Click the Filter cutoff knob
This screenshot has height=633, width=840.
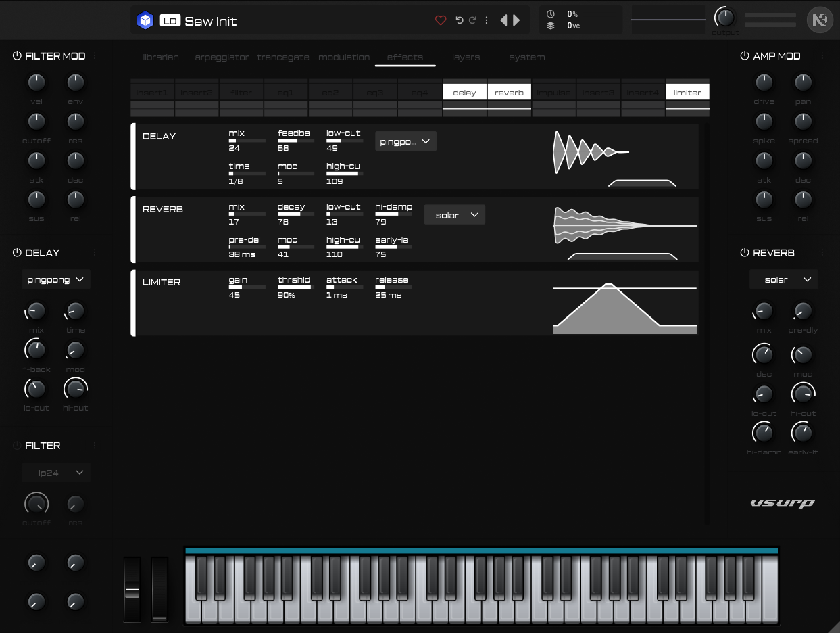pyautogui.click(x=36, y=504)
